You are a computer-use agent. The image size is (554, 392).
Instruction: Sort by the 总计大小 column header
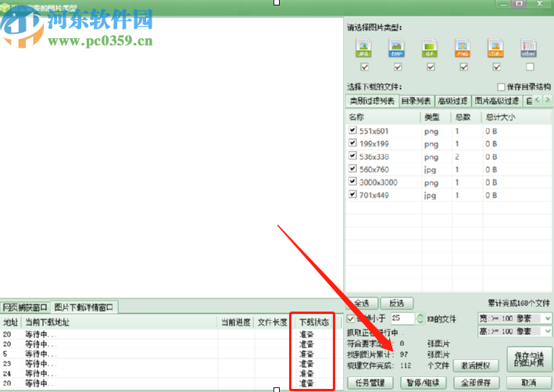click(516, 117)
